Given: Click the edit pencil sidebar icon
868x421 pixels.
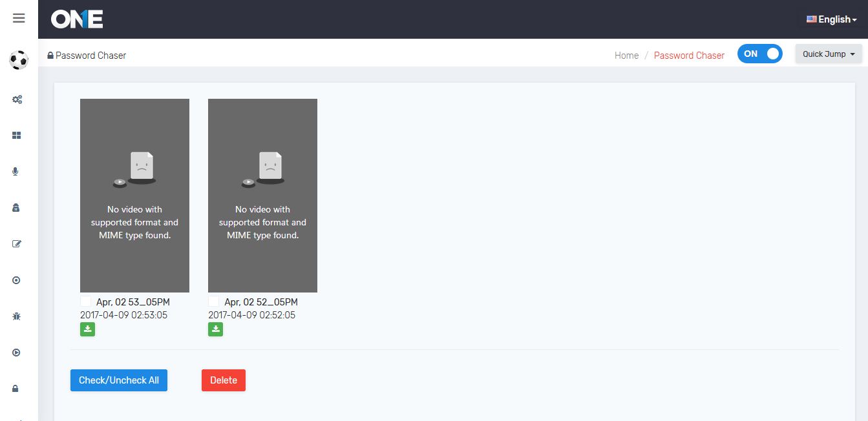Looking at the screenshot, I should (x=17, y=244).
